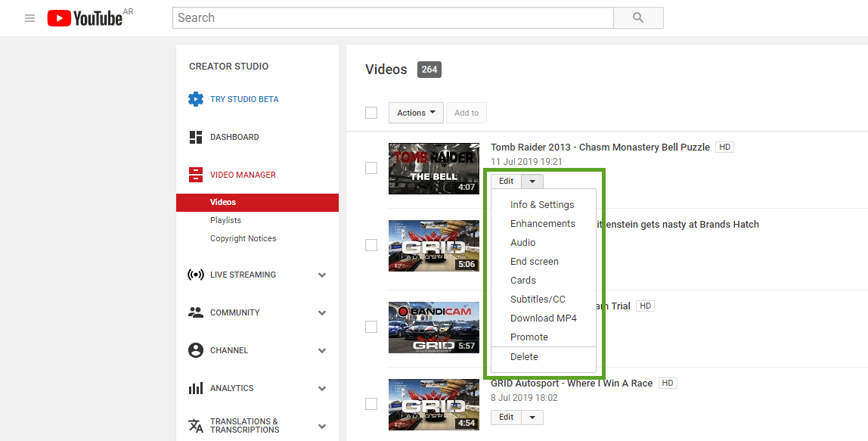Click the search magnifier button
Viewport: 868px width, 441px height.
[x=638, y=17]
